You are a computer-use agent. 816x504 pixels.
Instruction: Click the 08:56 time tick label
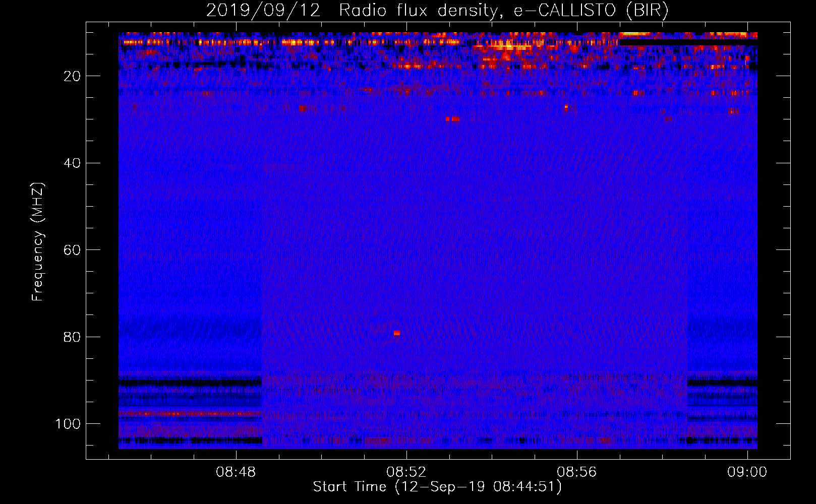(x=576, y=472)
